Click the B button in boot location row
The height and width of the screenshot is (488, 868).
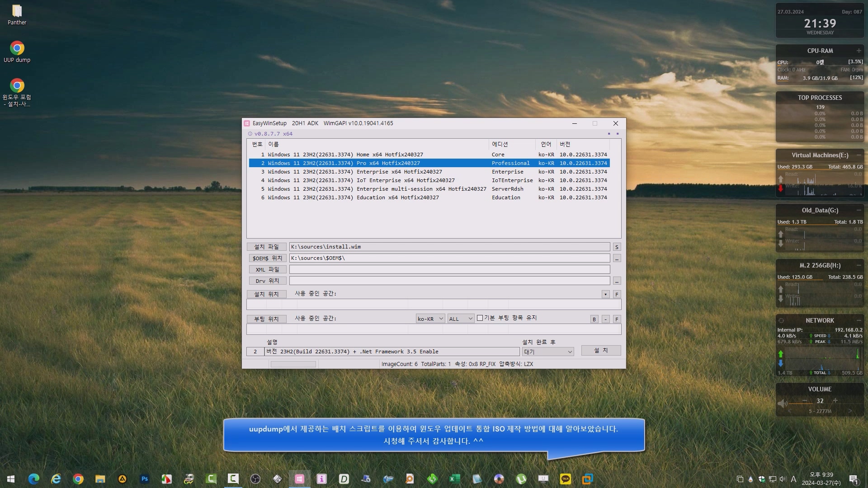tap(594, 319)
